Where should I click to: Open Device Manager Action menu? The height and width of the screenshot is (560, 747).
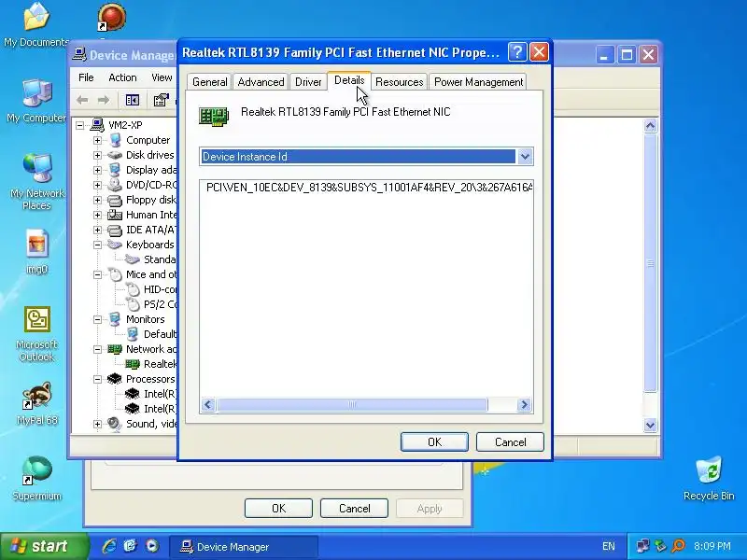point(122,77)
